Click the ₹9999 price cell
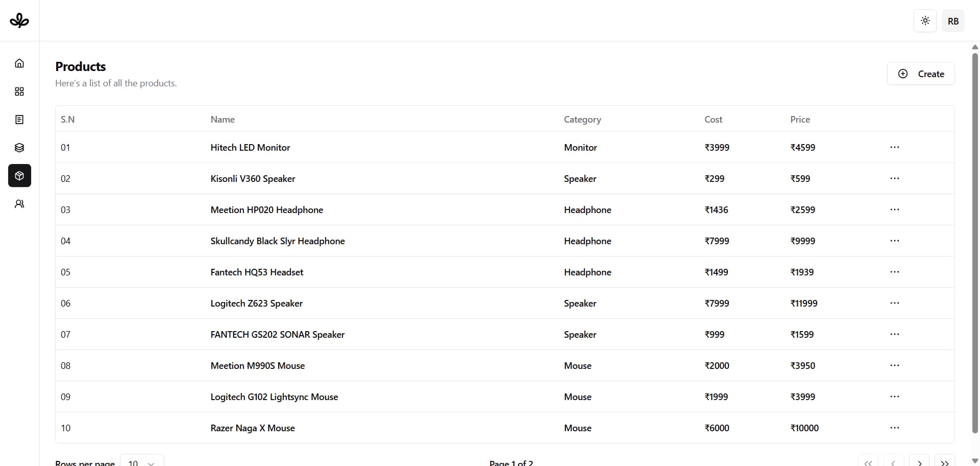 click(x=803, y=241)
